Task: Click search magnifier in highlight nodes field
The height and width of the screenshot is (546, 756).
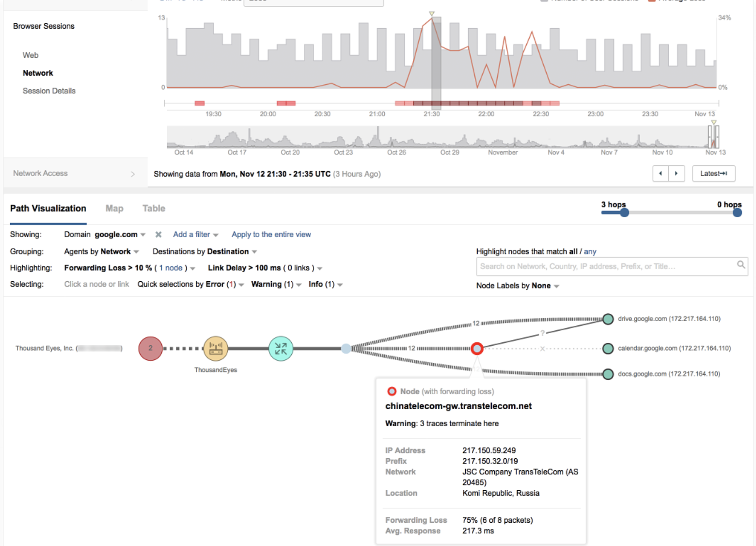Action: (740, 265)
